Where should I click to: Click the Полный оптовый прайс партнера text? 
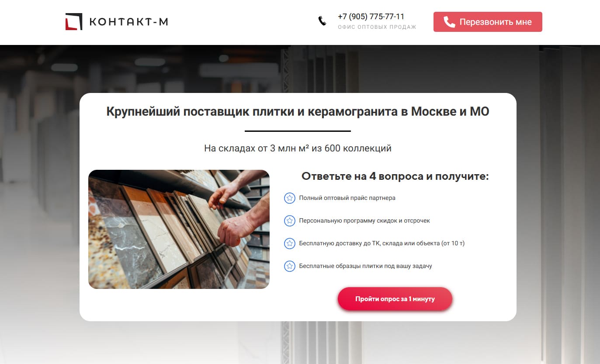click(347, 198)
